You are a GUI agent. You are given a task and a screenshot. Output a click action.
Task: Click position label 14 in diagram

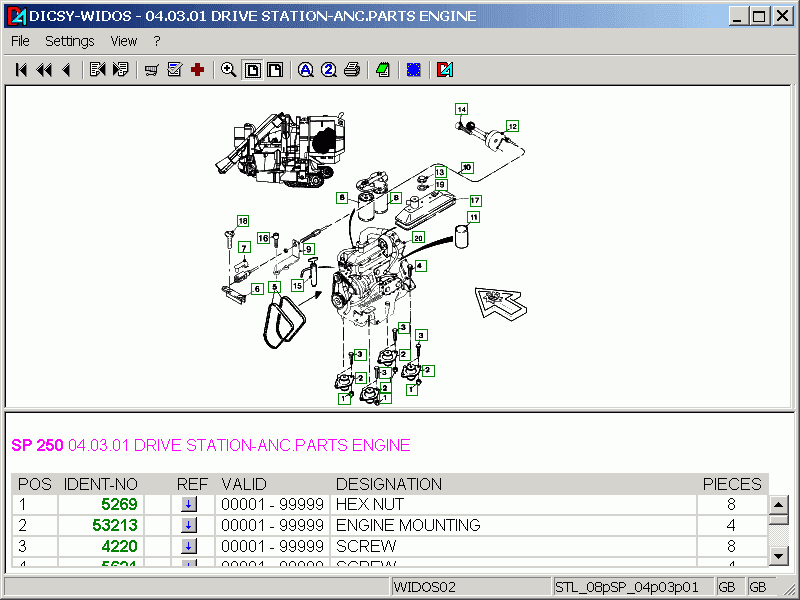[x=462, y=109]
